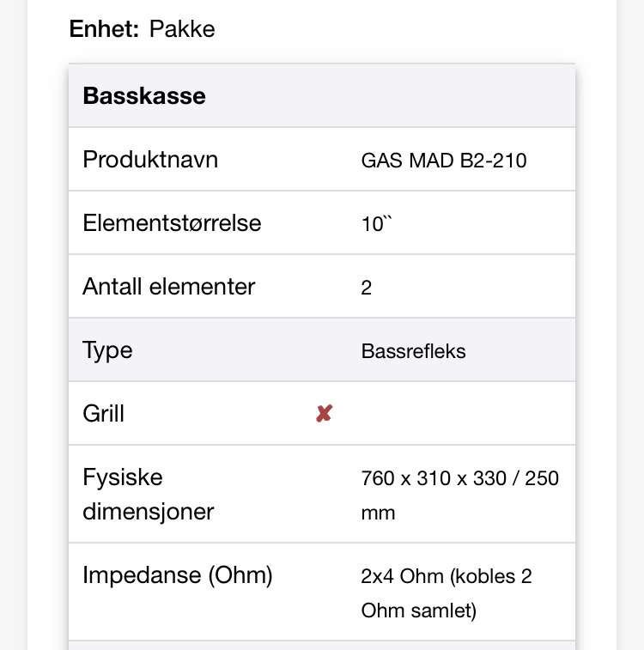Viewport: 644px width, 650px height.
Task: Click the Enhet label above the table
Action: (104, 28)
